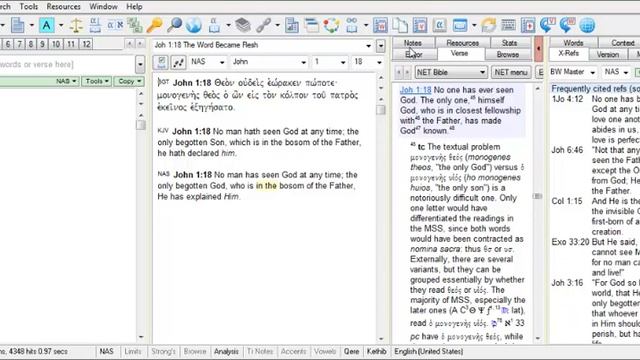Viewport: 640px width, 360px height.
Task: Click the eyeglasses over book icon
Action: pos(351,25)
